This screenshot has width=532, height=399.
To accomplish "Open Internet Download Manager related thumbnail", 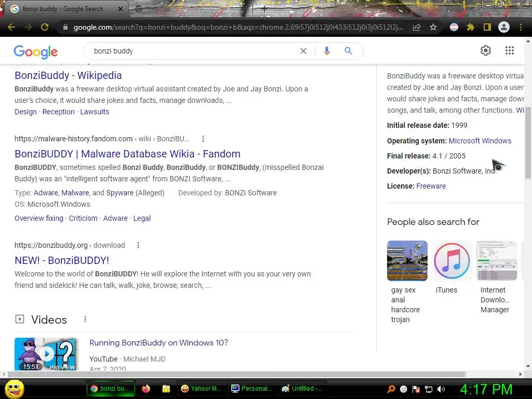I will pos(497,261).
